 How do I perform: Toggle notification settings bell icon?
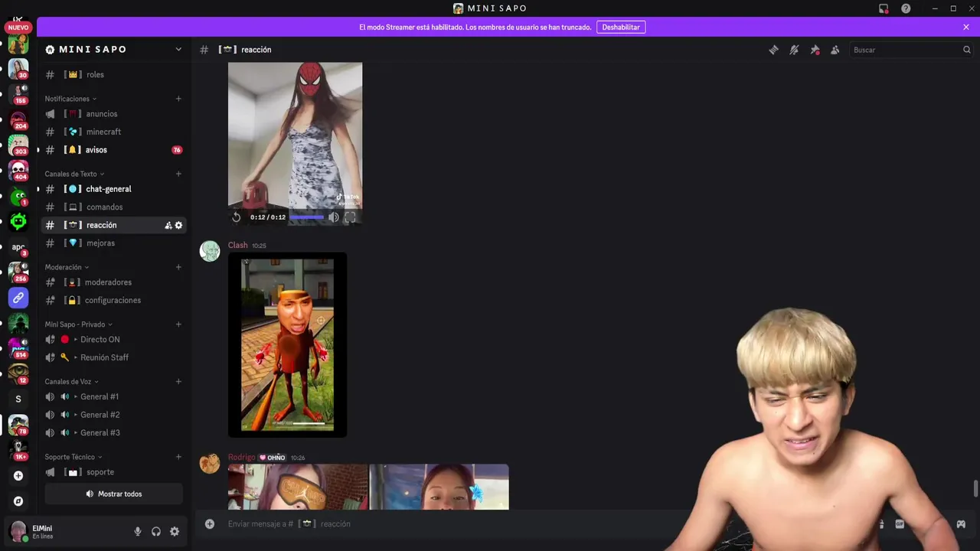[794, 50]
